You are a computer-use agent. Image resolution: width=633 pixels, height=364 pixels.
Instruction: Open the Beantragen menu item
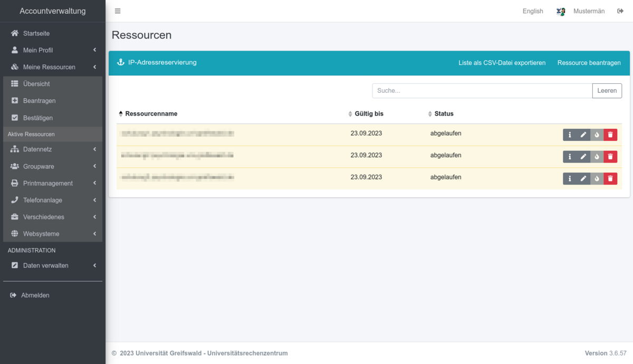tap(39, 101)
